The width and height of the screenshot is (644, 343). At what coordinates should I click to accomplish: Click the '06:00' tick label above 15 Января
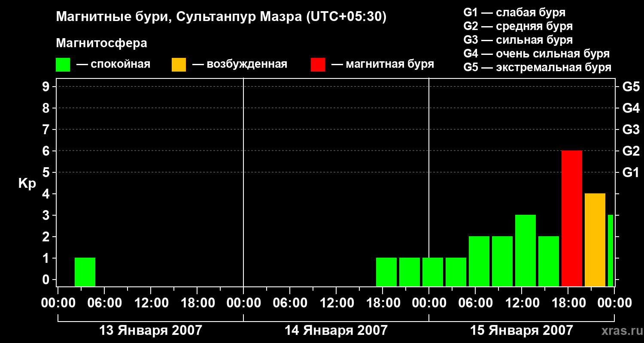pos(475,303)
